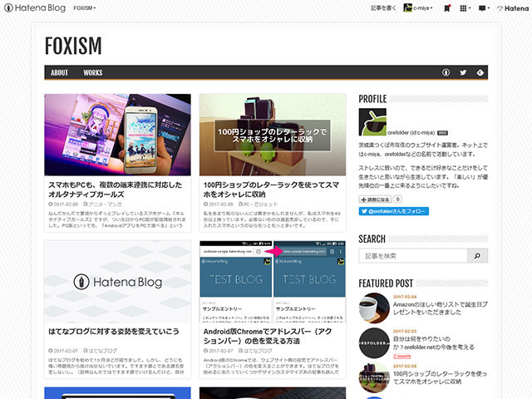Open the c-miya account dropdown
This screenshot has height=399, width=532.
[x=418, y=7]
